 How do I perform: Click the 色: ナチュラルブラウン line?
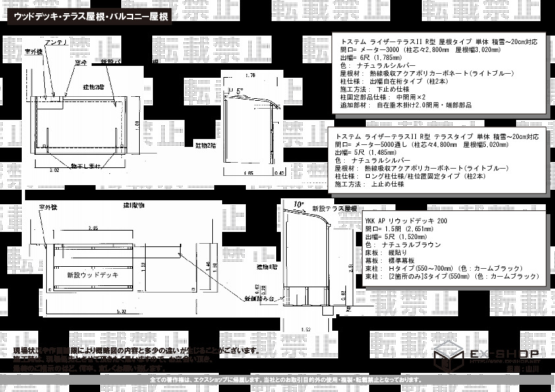403,244
